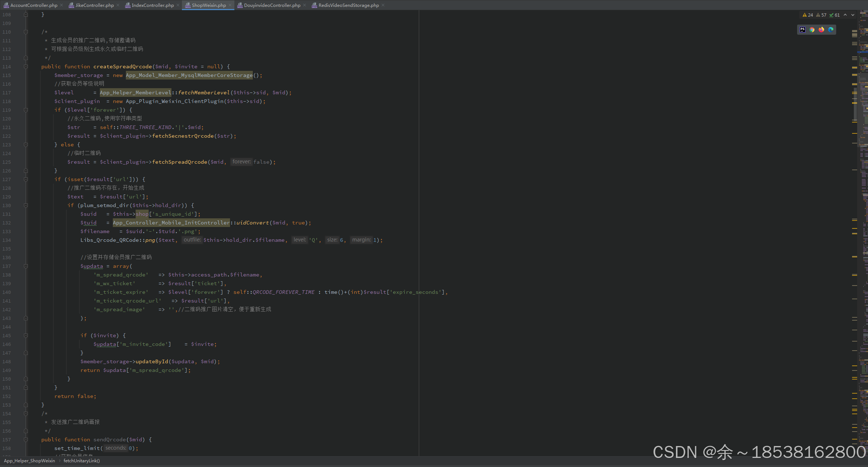This screenshot has height=467, width=868.
Task: Click App_Helper_ShopWeixin breadcrumb
Action: (29, 461)
